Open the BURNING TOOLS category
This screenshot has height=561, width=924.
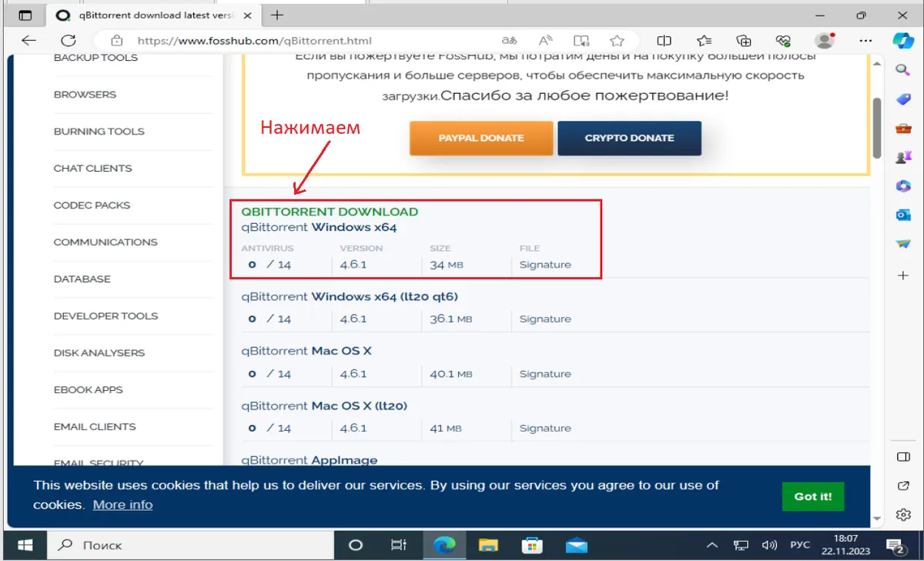tap(99, 132)
